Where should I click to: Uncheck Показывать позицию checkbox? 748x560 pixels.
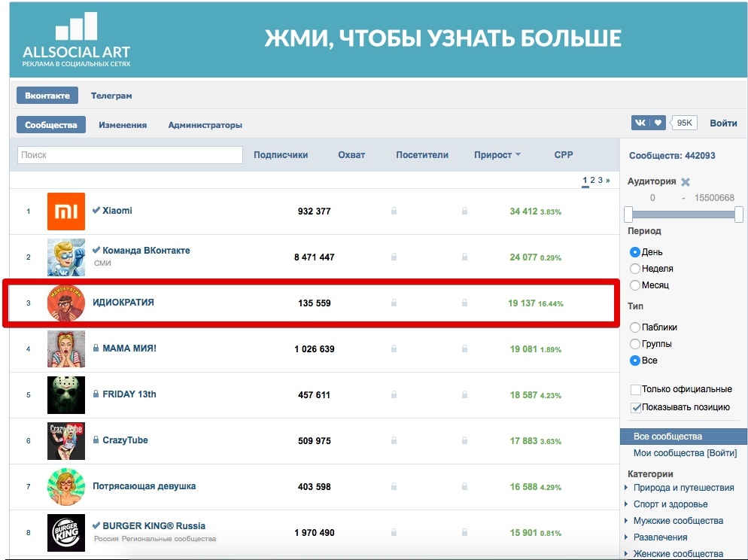click(x=635, y=407)
